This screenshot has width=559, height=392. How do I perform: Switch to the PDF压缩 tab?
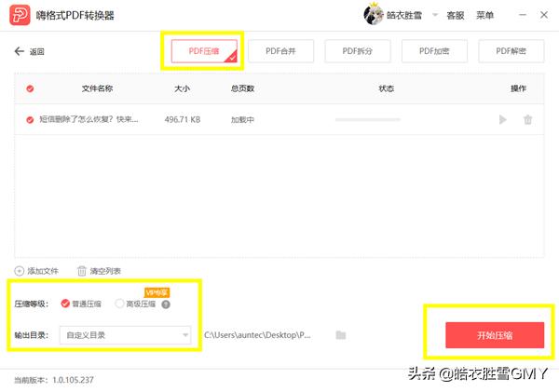(204, 51)
